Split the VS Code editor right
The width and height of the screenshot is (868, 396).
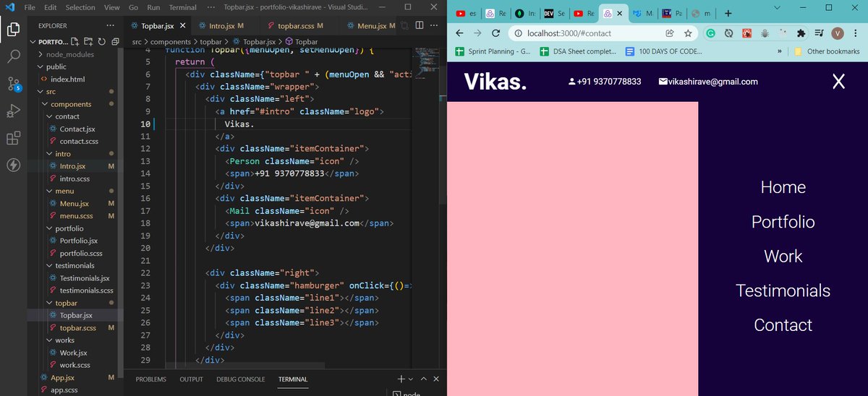coord(420,25)
